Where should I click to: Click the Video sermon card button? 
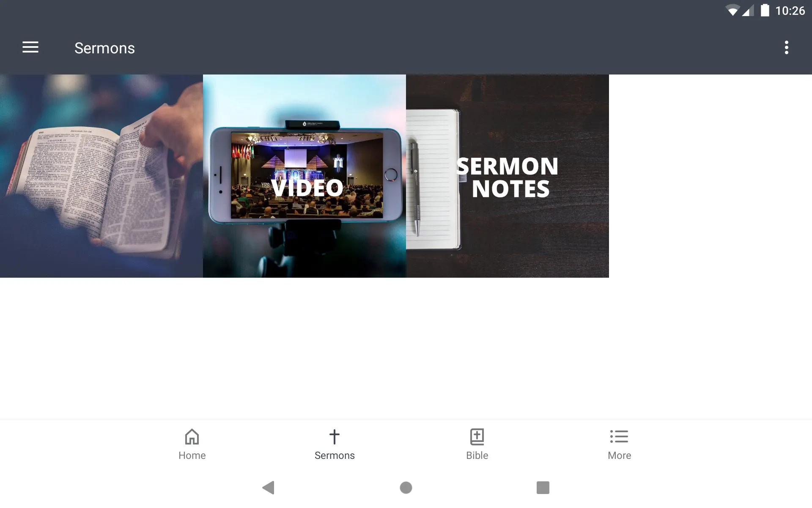(304, 176)
